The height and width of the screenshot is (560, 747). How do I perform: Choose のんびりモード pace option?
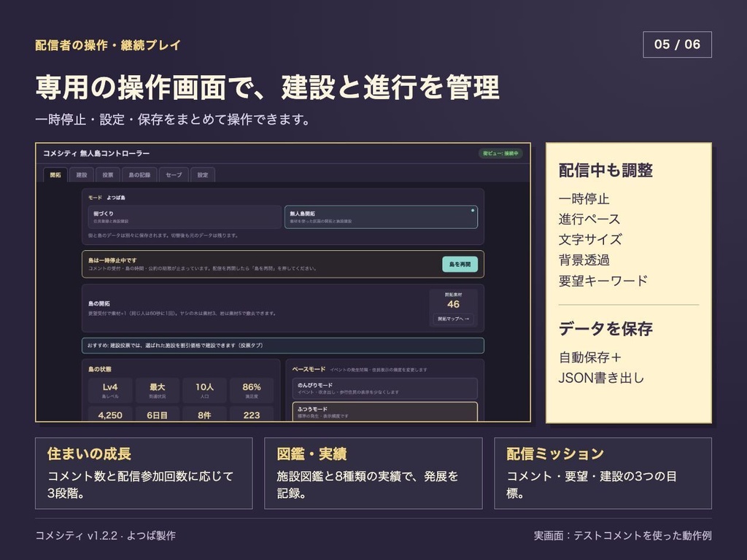coord(385,388)
